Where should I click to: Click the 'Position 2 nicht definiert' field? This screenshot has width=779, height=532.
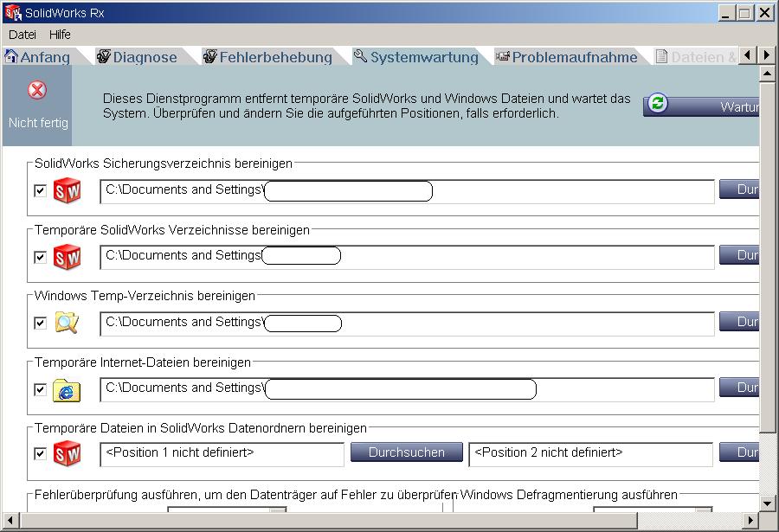pos(590,454)
